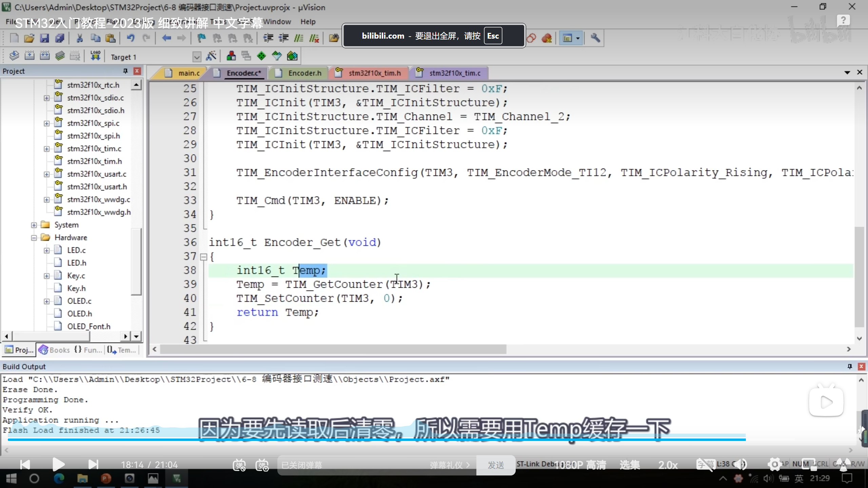Open the Window menu
Viewport: 868px width, 488px height.
(277, 22)
